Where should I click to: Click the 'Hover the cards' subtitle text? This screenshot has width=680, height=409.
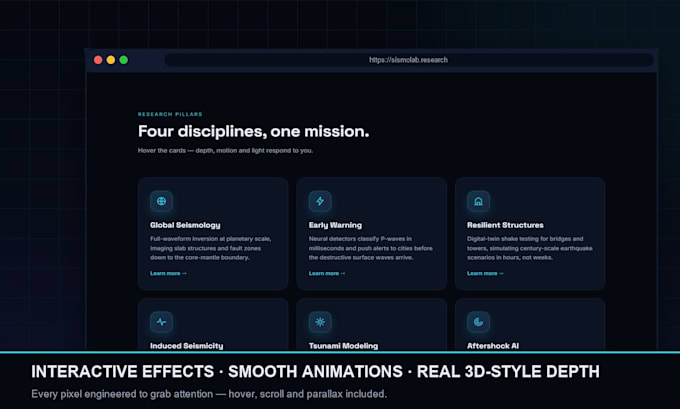pyautogui.click(x=226, y=151)
